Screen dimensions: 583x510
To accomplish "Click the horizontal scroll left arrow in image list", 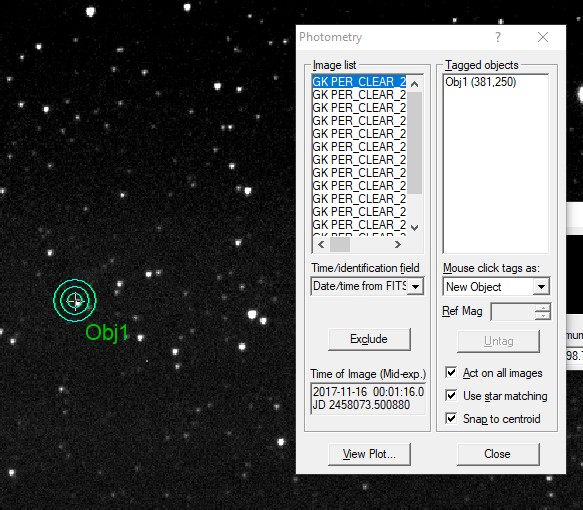I will tap(321, 245).
